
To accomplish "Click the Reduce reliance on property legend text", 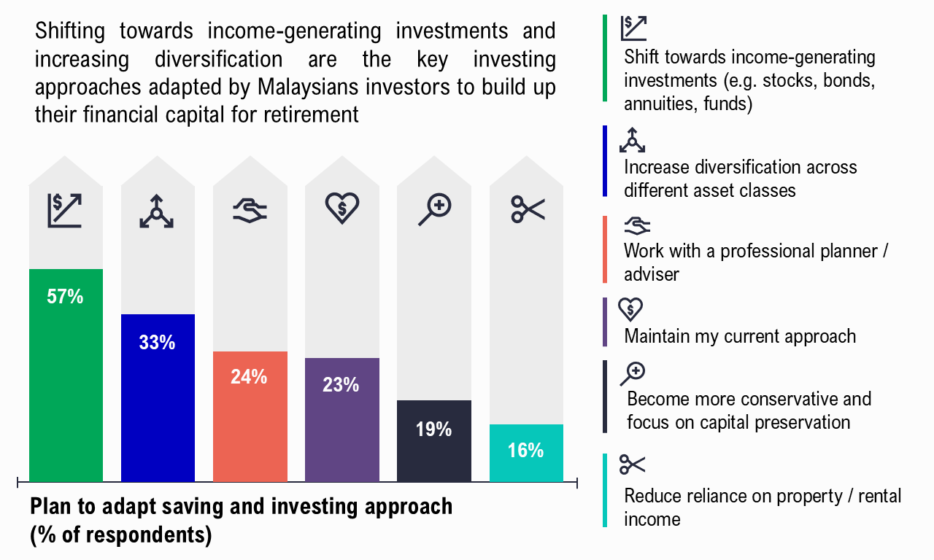I will [x=763, y=507].
